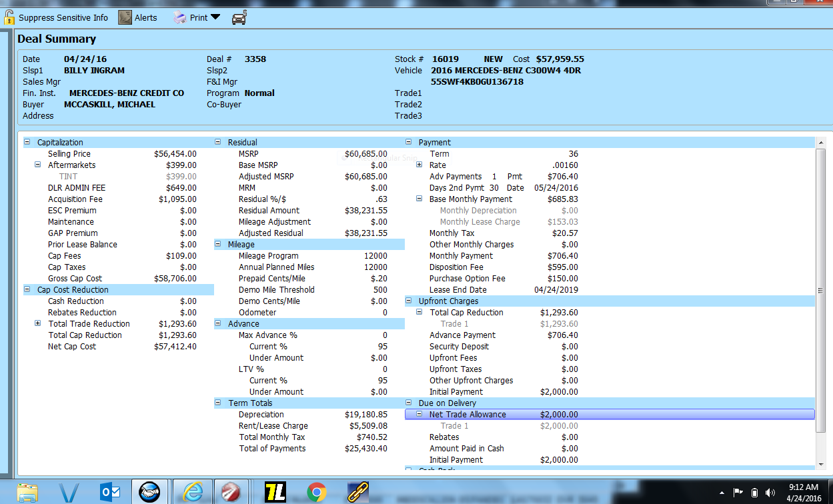Click the battery tray icon

tap(755, 493)
